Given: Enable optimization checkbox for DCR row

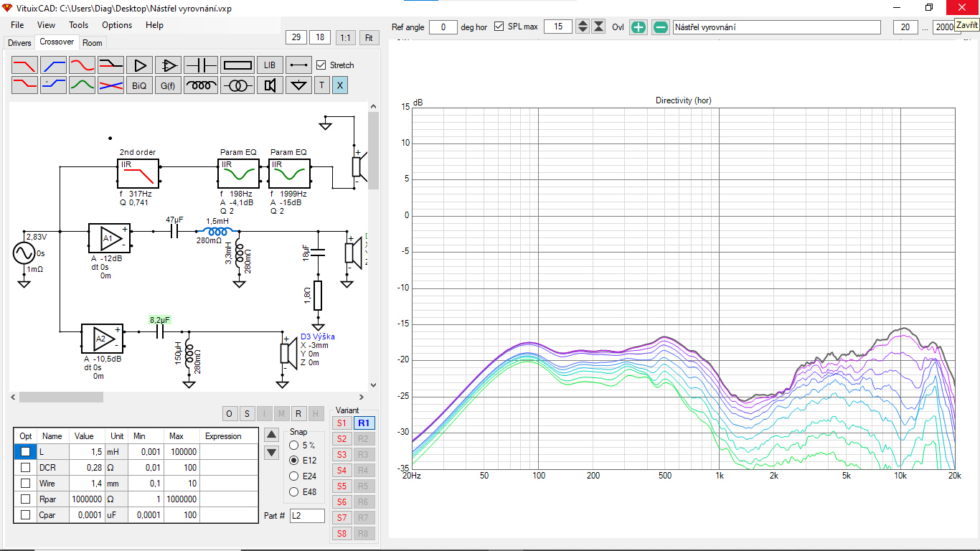Looking at the screenshot, I should pos(26,467).
